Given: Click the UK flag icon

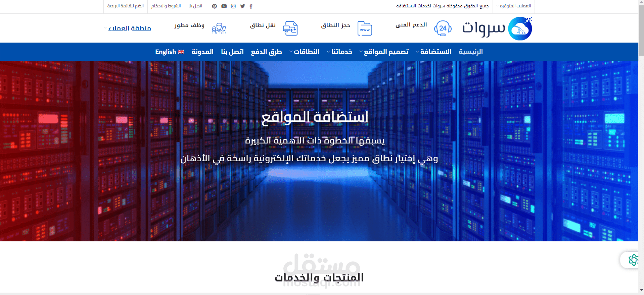Looking at the screenshot, I should click(181, 52).
